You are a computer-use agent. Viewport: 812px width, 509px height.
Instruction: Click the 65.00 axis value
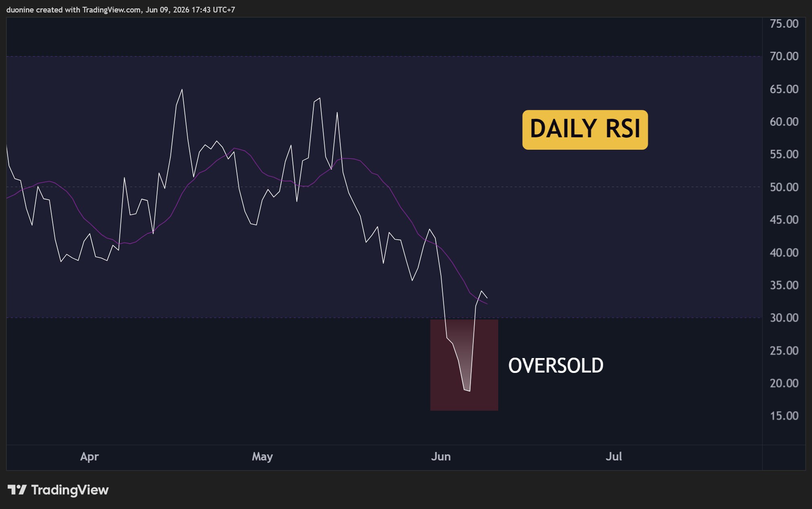[x=784, y=89]
